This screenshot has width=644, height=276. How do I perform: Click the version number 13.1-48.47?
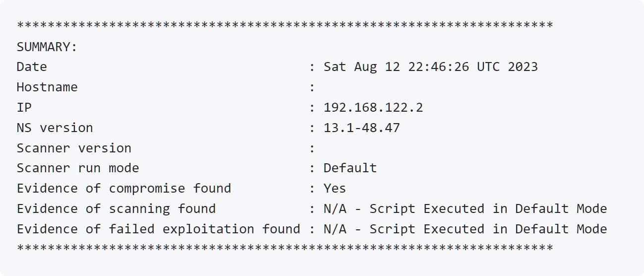pyautogui.click(x=361, y=128)
